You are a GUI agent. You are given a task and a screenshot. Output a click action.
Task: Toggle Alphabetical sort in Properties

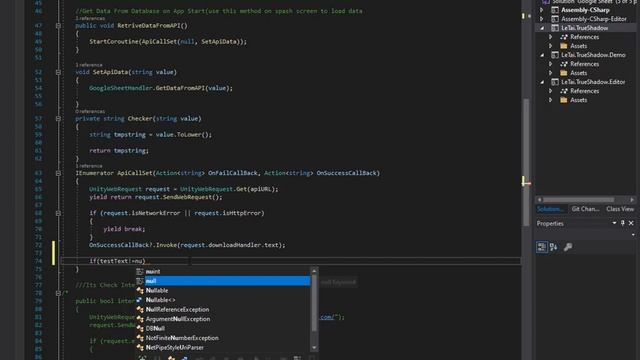coord(553,247)
